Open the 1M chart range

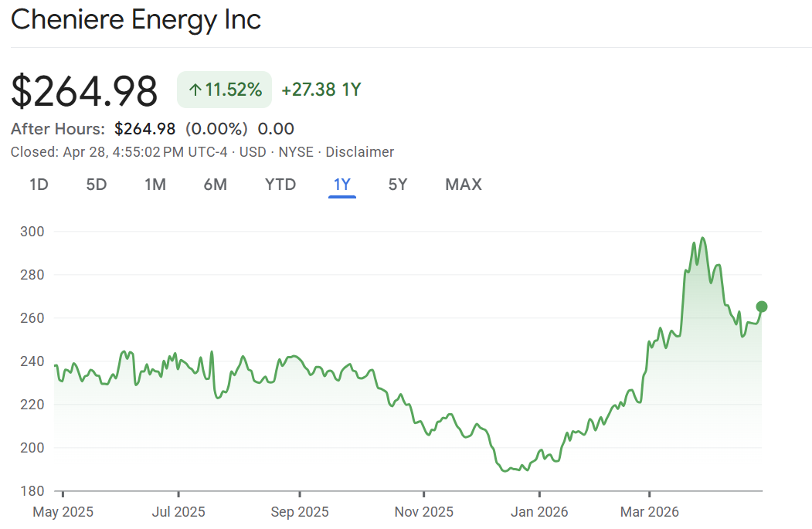[x=155, y=185]
